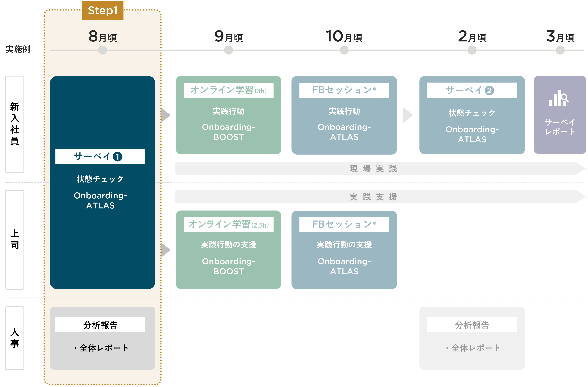Click the 実施例 label
This screenshot has width=588, height=387.
click(x=18, y=49)
